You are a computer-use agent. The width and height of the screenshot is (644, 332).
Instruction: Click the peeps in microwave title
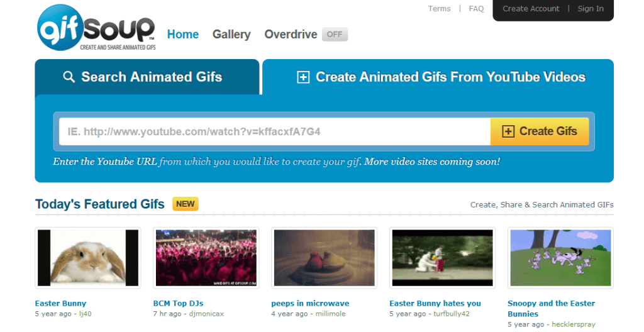coord(310,304)
